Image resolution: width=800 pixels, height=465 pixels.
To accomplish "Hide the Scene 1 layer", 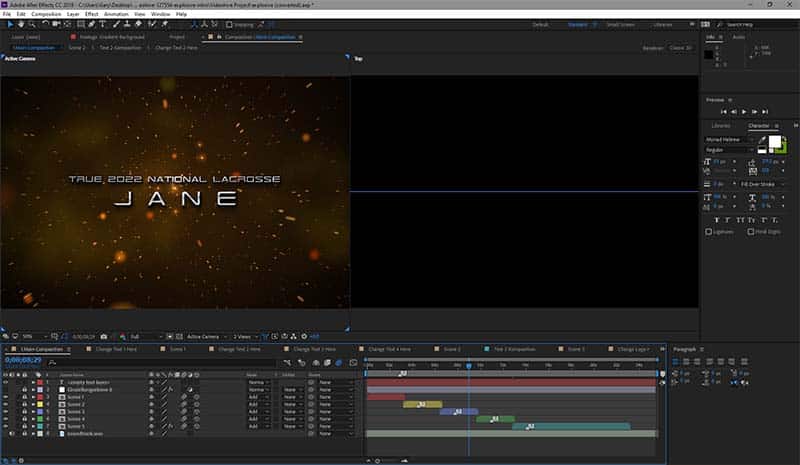I will tap(6, 397).
